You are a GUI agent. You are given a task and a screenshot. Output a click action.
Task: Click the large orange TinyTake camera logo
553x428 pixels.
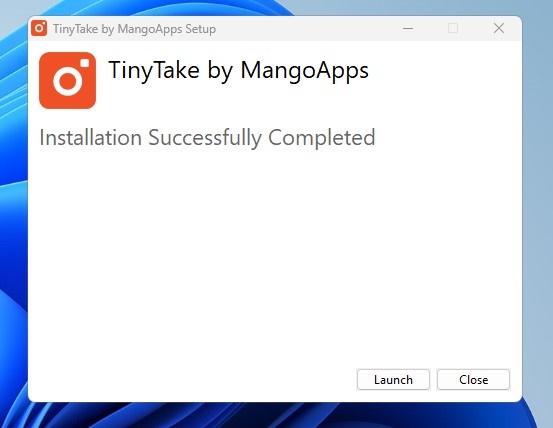67,80
